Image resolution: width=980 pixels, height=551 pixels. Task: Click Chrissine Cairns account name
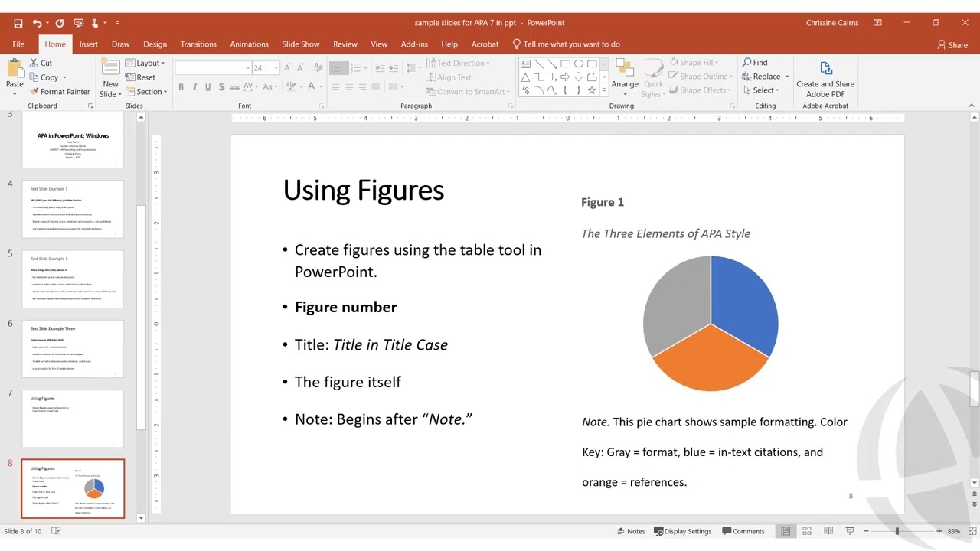832,23
